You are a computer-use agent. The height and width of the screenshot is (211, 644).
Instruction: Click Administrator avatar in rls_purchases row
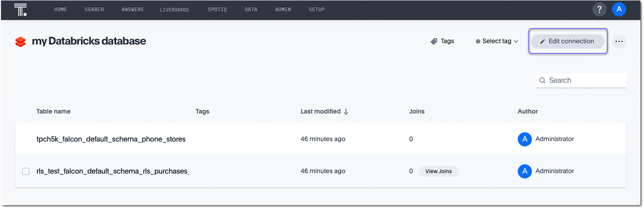point(525,171)
